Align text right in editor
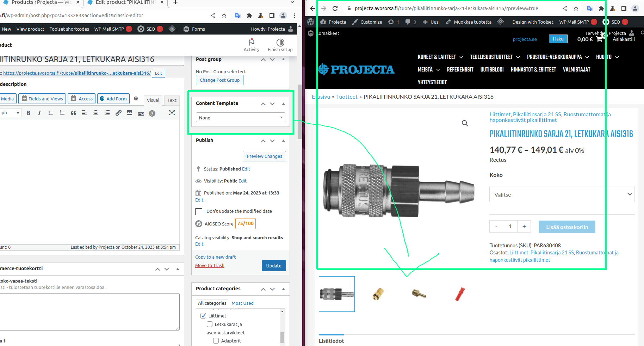This screenshot has height=346, width=644. (x=107, y=113)
